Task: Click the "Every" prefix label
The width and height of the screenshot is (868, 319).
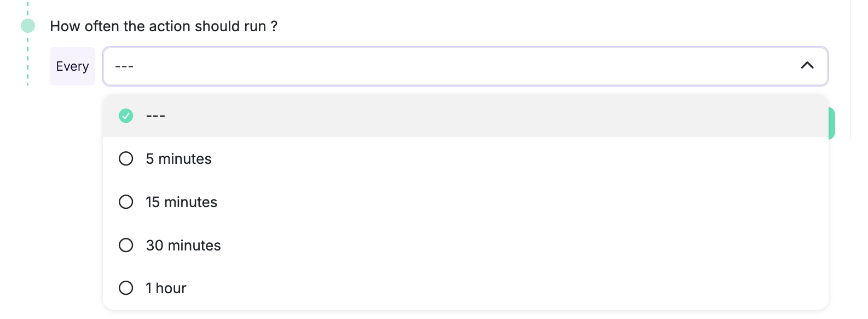Action: point(72,66)
